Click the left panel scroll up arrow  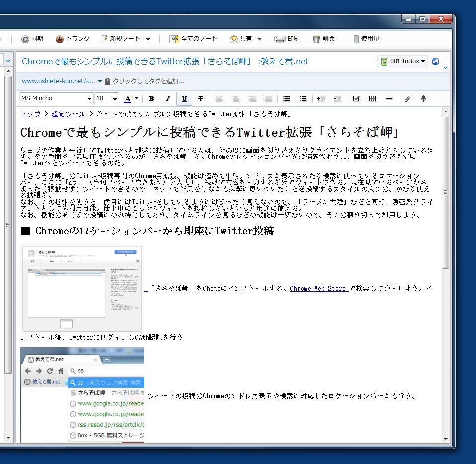(8, 71)
